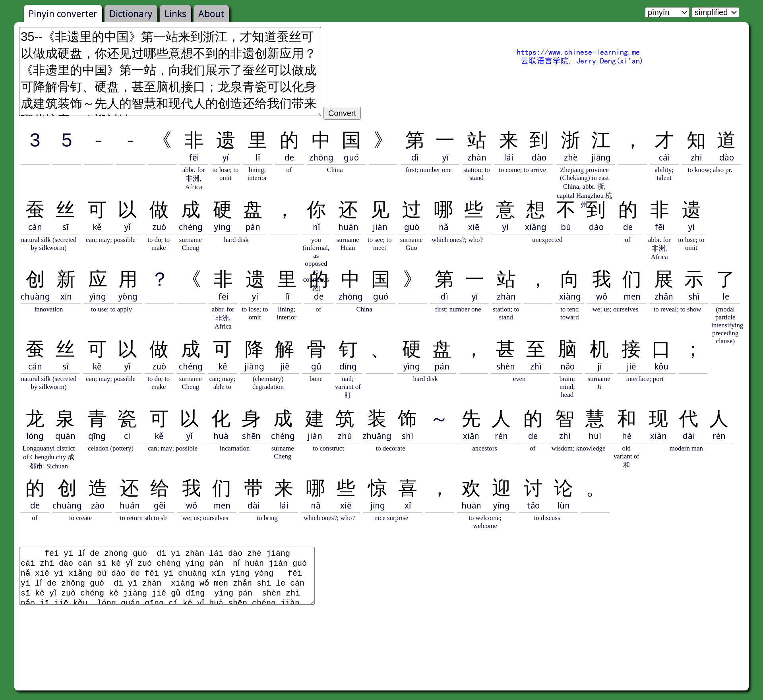Image resolution: width=763 pixels, height=700 pixels.
Task: Click the definition 'first; number one' in first row
Action: point(428,170)
